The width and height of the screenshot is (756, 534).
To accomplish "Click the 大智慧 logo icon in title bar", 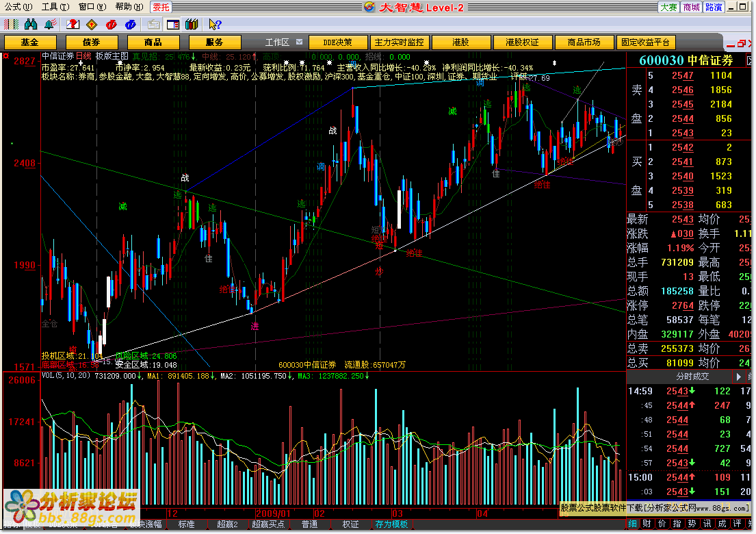I will pyautogui.click(x=369, y=7).
